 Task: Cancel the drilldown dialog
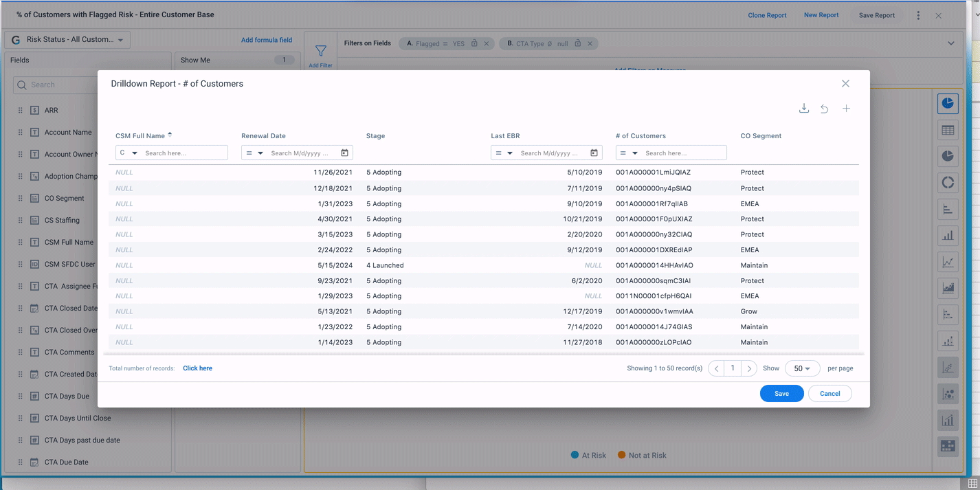[x=829, y=394]
